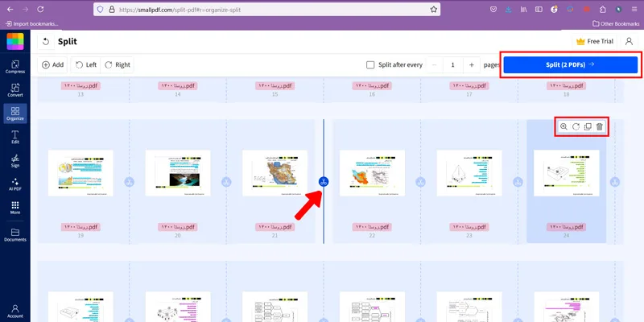Toggle scissors split after page 19
Screen dimensions: 644x322
pyautogui.click(x=130, y=182)
